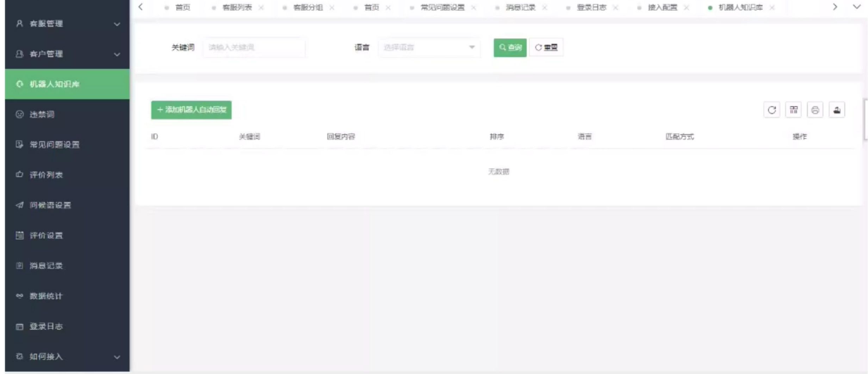Click the 重置 reset button
The width and height of the screenshot is (868, 374).
click(x=546, y=47)
